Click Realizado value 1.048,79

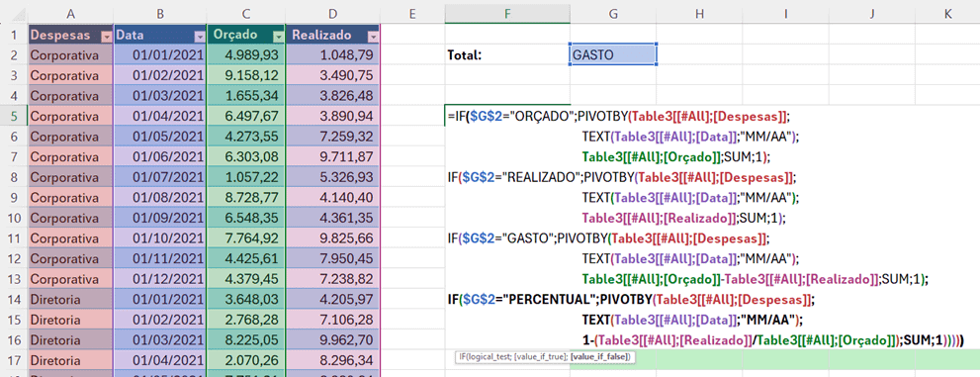pyautogui.click(x=332, y=55)
